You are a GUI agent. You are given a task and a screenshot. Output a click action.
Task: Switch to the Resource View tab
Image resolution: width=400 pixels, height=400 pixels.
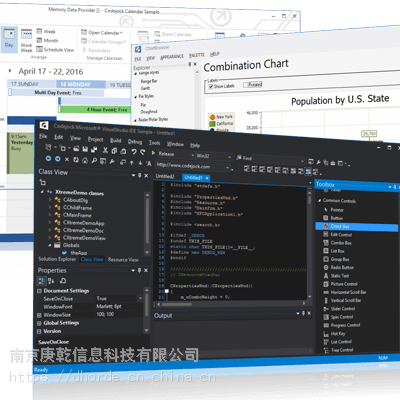[x=123, y=260]
